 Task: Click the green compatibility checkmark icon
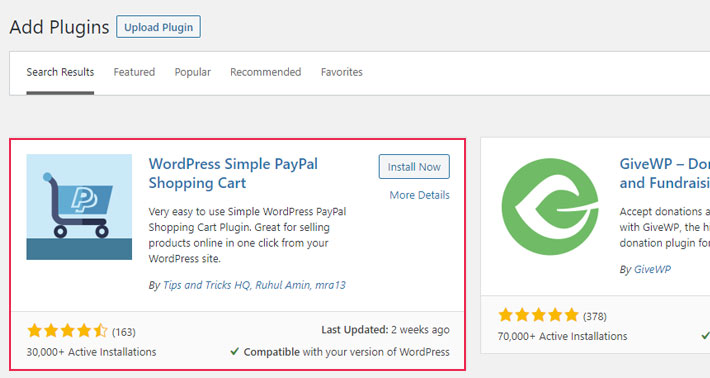point(234,351)
